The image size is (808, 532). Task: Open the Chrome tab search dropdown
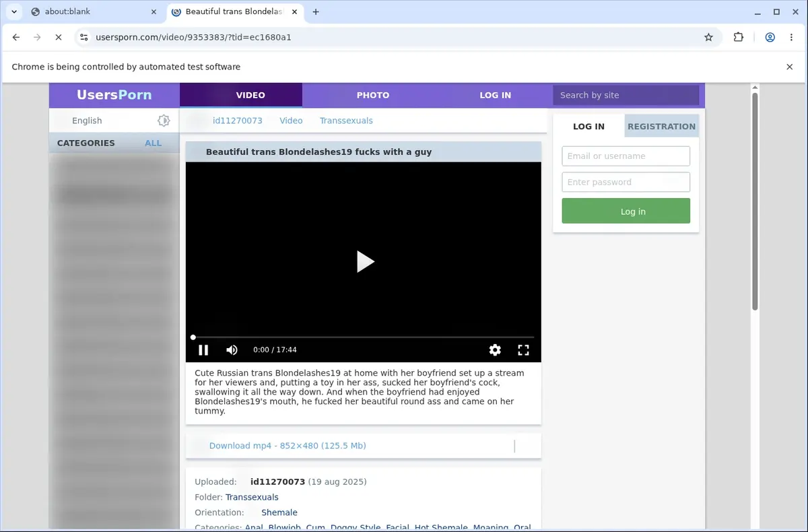(14, 11)
